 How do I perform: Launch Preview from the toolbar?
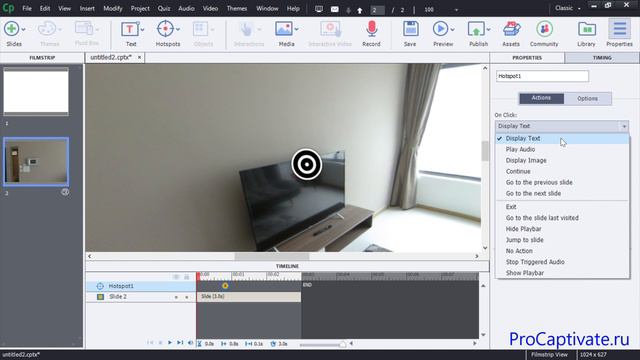pyautogui.click(x=440, y=29)
